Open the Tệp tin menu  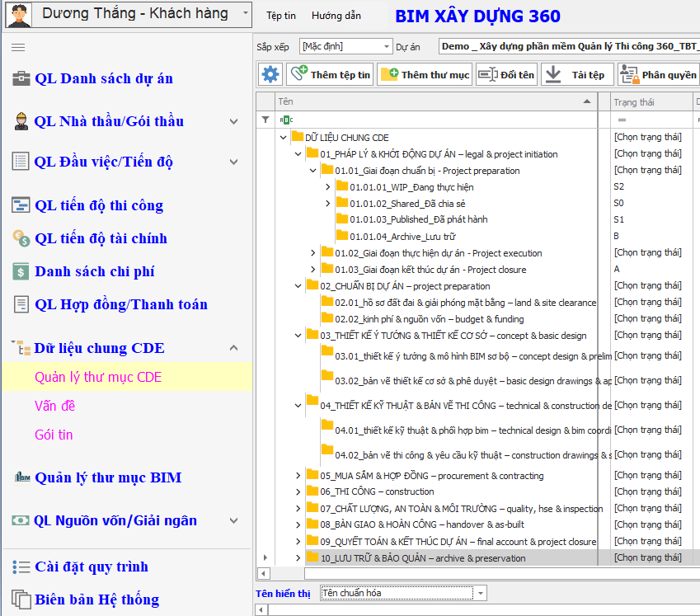pos(281,16)
